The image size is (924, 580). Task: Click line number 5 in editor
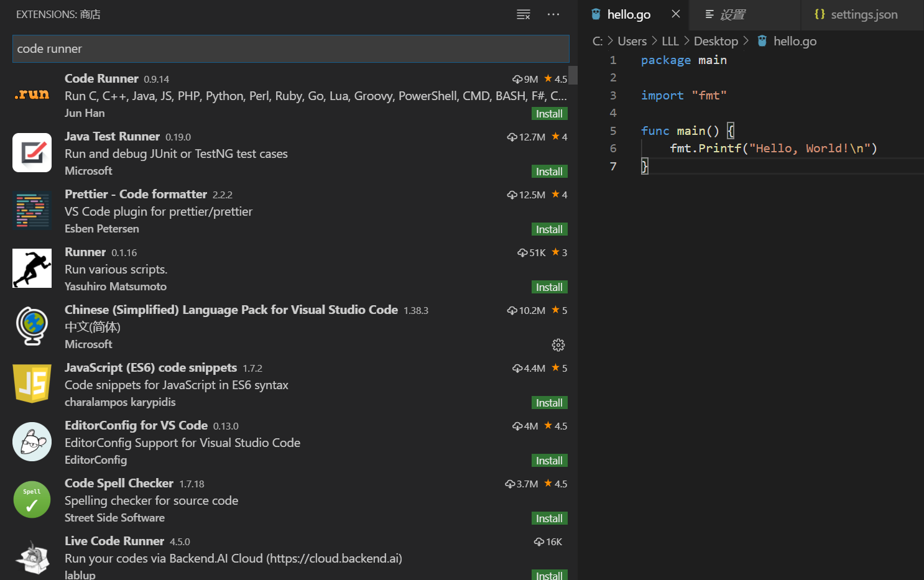pos(613,131)
